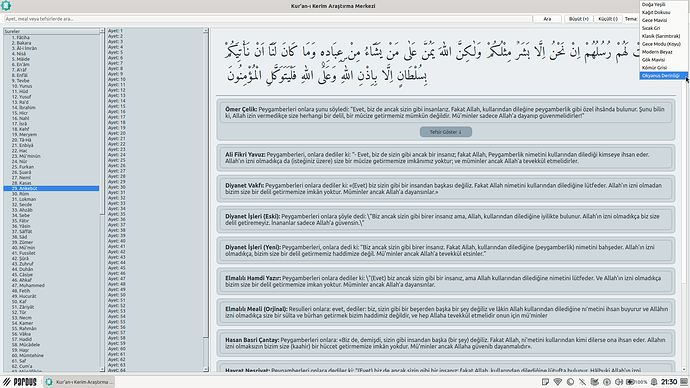The width and height of the screenshot is (690, 388).
Task: Choose the Klasik (Sarımtırak) theme
Action: (x=664, y=36)
